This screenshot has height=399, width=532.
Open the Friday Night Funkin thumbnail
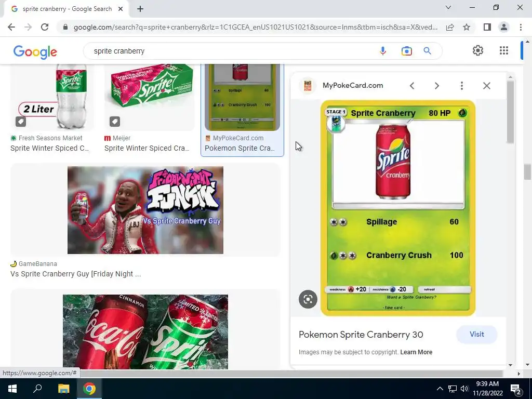point(145,210)
